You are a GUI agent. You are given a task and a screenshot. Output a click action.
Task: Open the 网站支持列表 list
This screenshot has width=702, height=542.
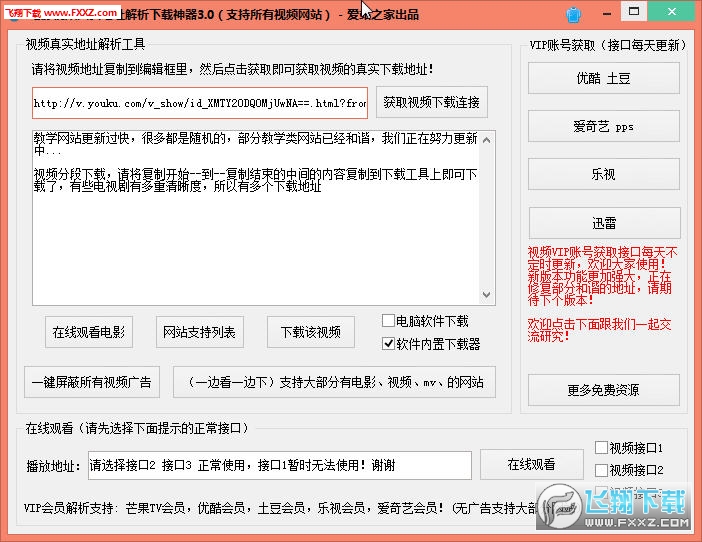click(x=200, y=332)
